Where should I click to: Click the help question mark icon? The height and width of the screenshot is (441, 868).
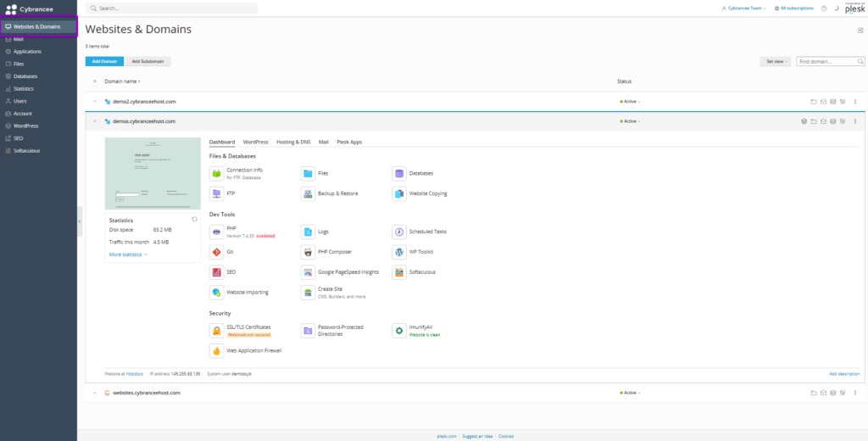(824, 8)
